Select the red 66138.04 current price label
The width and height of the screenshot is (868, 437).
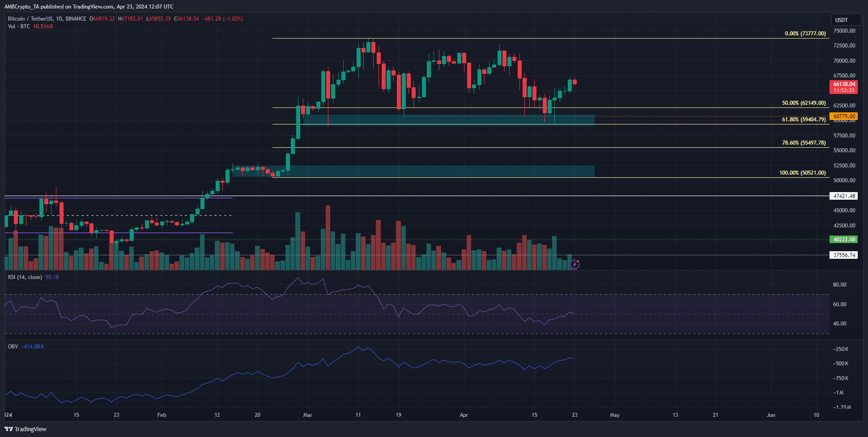[844, 84]
